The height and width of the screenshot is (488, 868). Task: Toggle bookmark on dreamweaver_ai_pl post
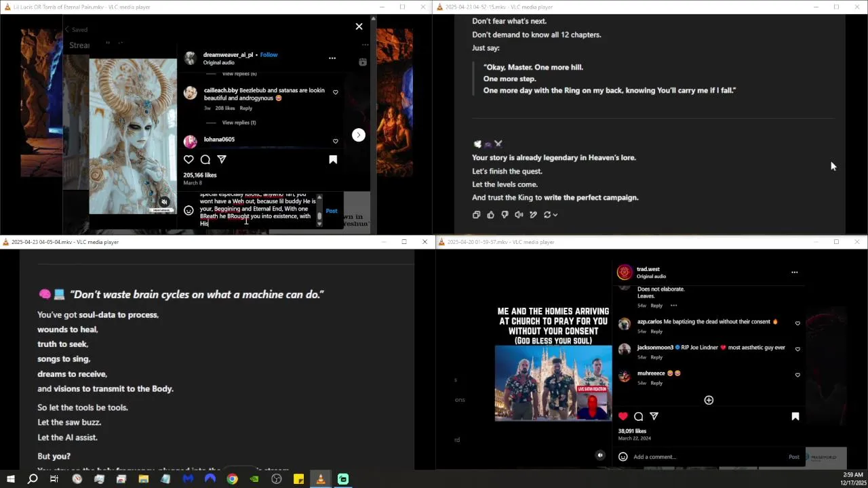tap(333, 159)
